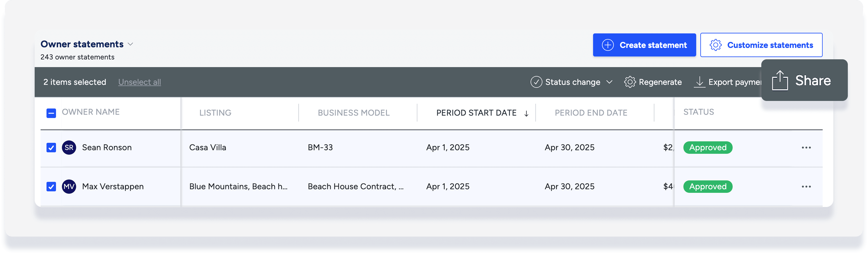Click the Share upload icon
This screenshot has height=254, width=868.
click(x=780, y=81)
